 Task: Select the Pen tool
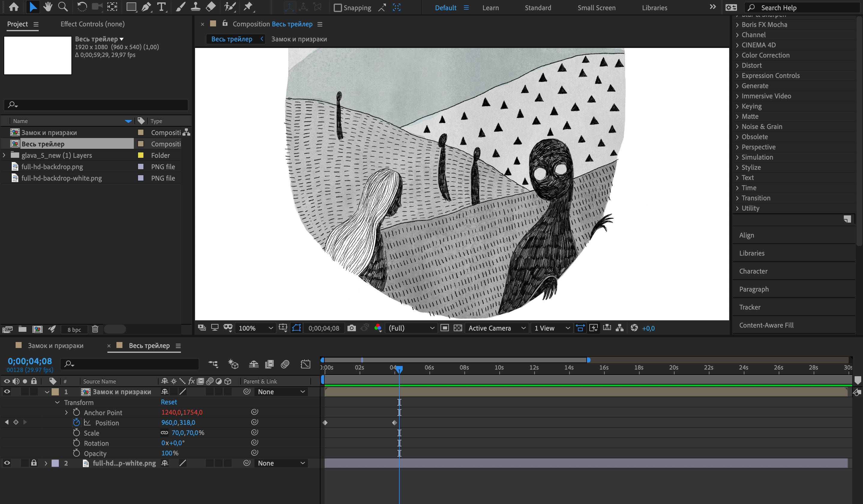pyautogui.click(x=146, y=7)
